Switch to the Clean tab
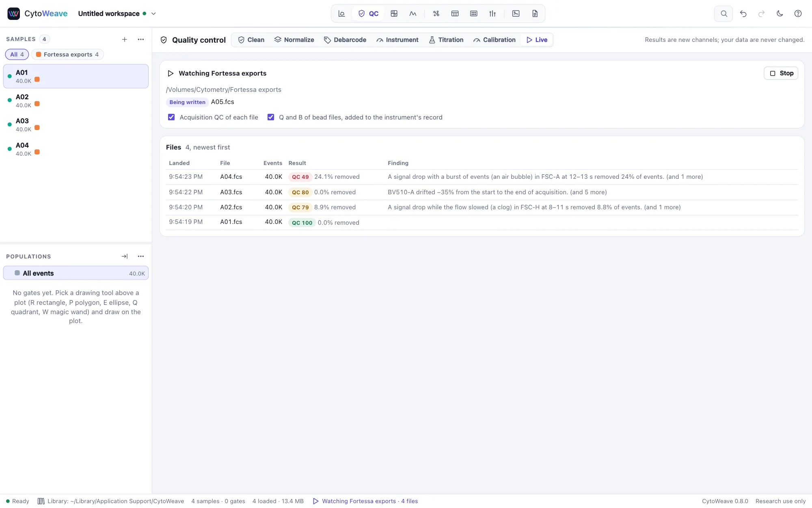812x508 pixels. point(251,40)
